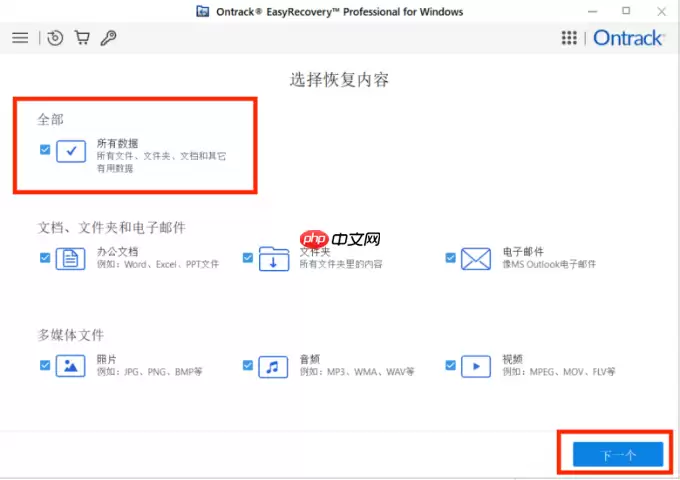Click the key activation icon
Viewport: 680px width, 480px height.
point(108,38)
